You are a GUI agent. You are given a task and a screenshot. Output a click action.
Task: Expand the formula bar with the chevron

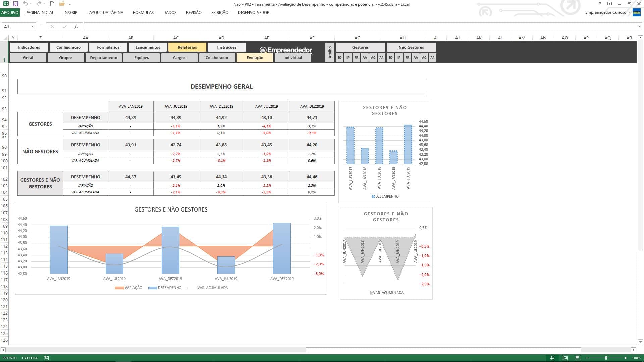(639, 27)
